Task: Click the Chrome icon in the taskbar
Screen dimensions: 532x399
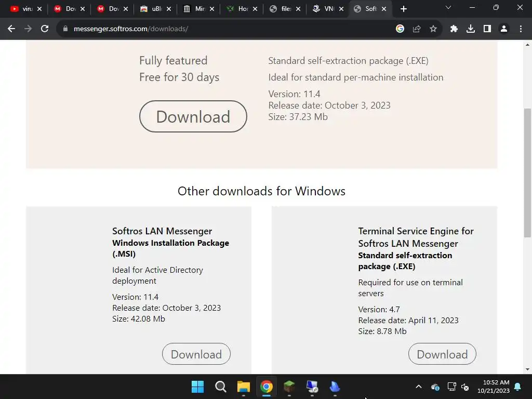Action: click(267, 387)
